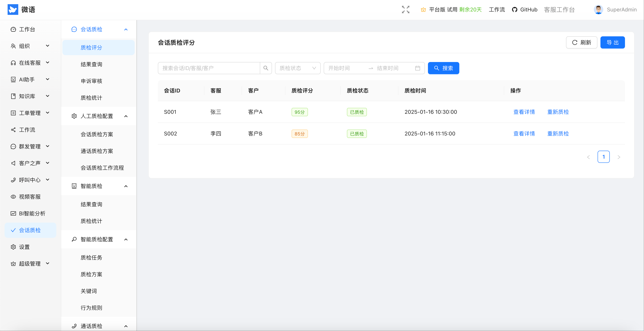Open BI智能分析 in left sidebar
The image size is (644, 331).
[x=32, y=213]
